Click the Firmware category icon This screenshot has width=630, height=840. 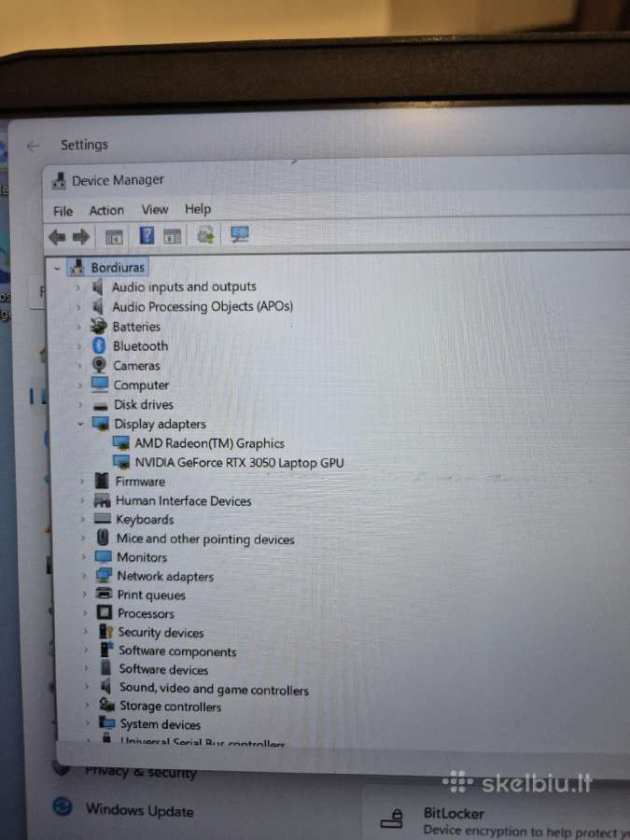[x=102, y=481]
